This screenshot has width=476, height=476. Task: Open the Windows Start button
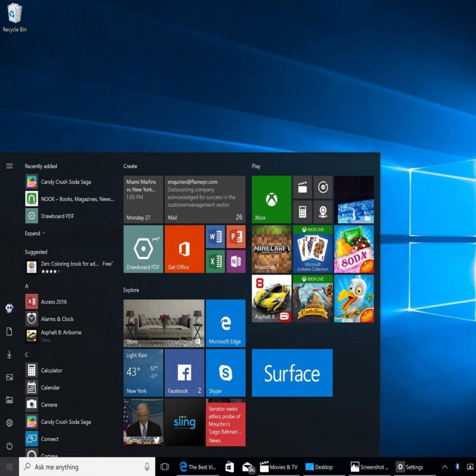10,466
